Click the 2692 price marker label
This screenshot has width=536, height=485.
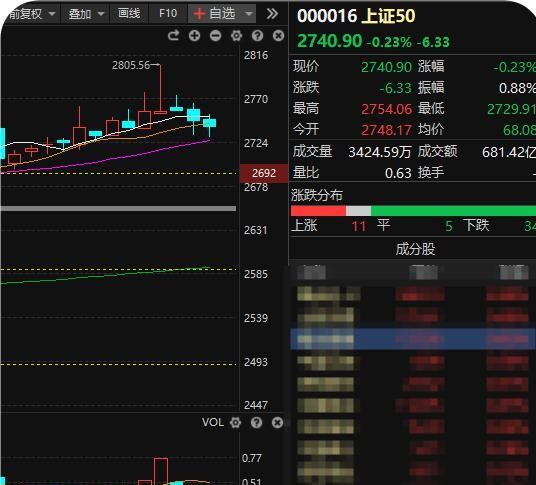point(264,173)
